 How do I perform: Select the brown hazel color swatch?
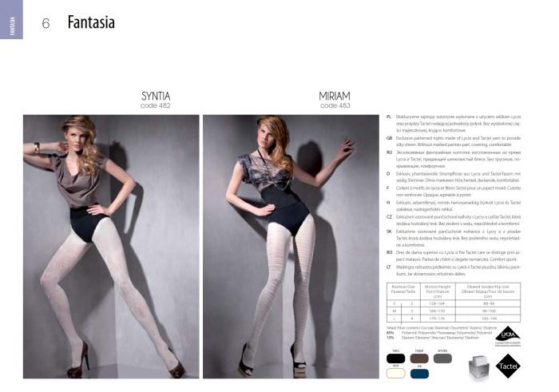[x=419, y=358]
